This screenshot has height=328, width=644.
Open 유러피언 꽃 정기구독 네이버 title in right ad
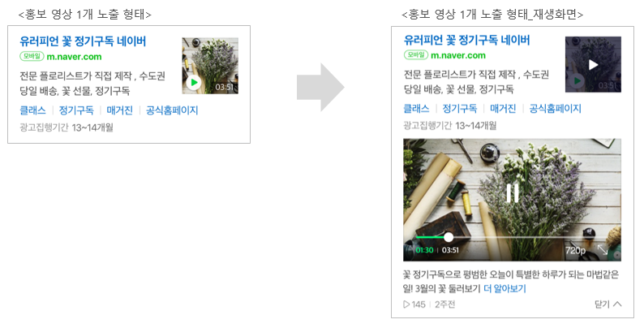click(467, 40)
